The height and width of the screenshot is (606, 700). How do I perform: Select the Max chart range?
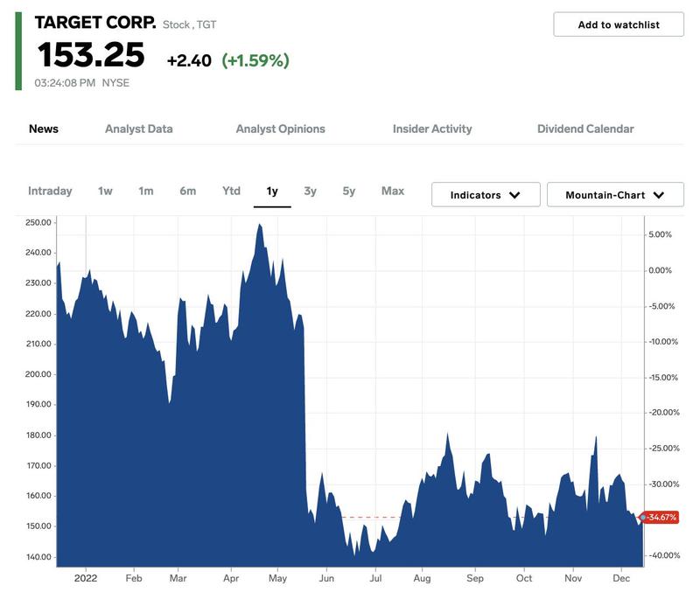393,191
